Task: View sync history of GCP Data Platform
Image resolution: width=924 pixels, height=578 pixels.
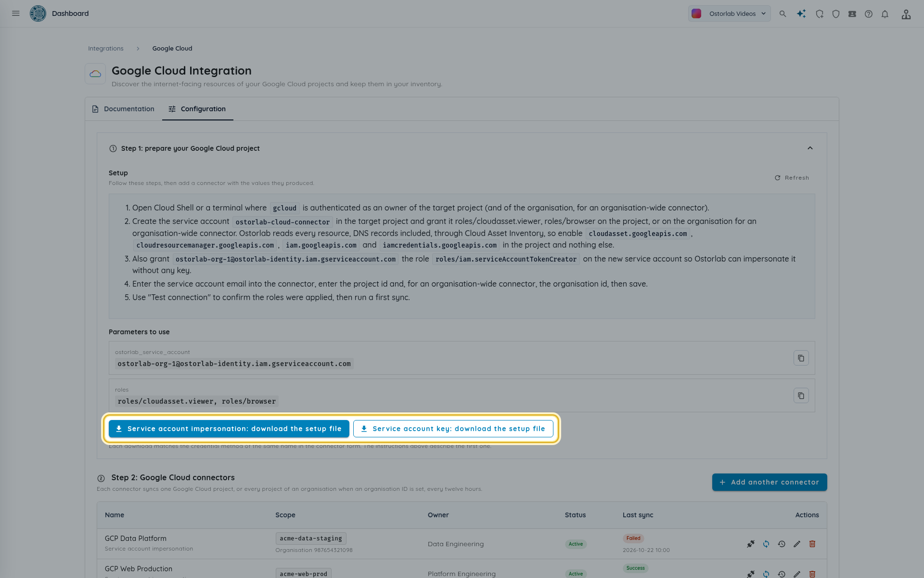Action: [782, 544]
